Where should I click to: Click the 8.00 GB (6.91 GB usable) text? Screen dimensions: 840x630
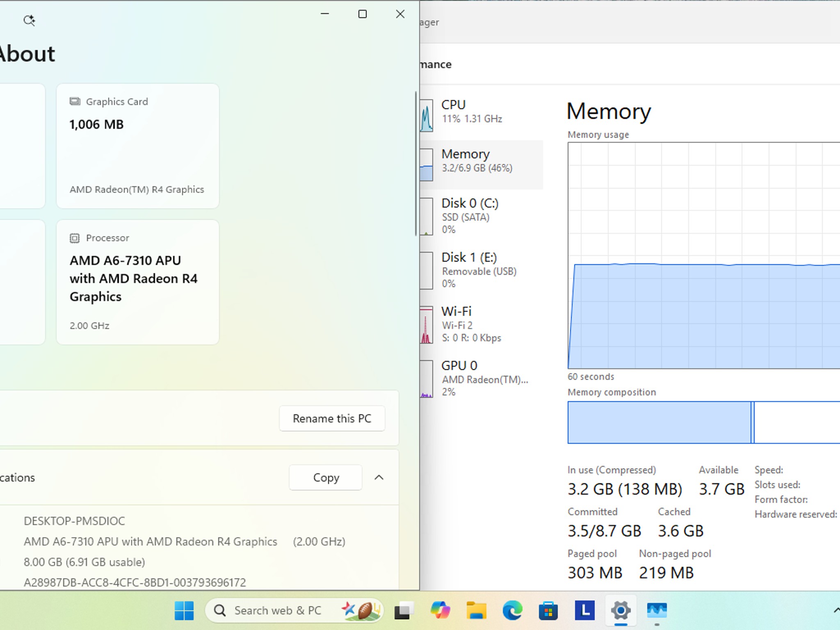(x=84, y=562)
